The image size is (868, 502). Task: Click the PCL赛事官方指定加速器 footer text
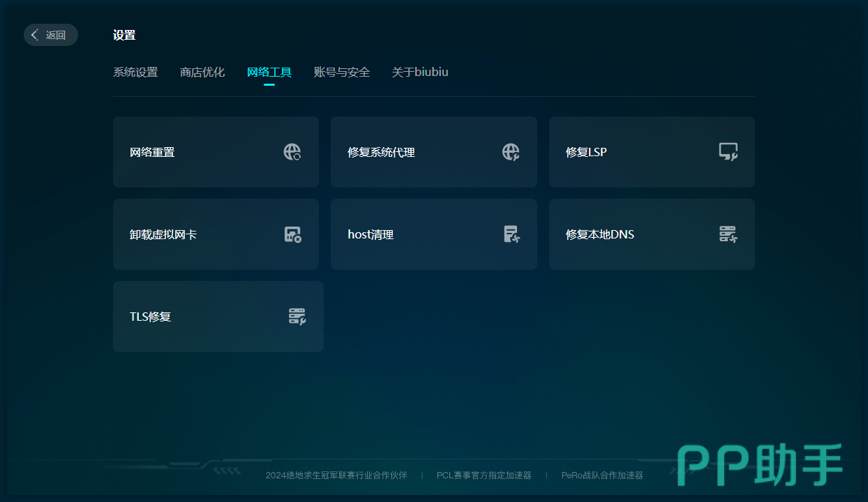point(484,476)
